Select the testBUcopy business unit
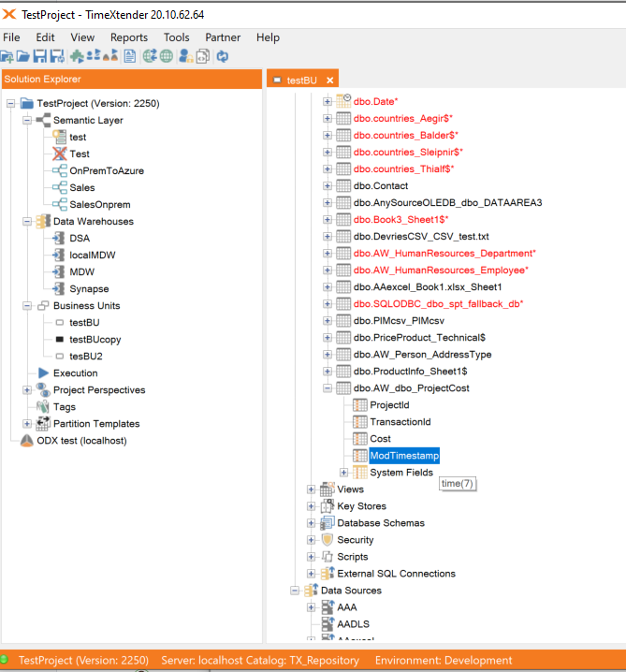 [95, 340]
